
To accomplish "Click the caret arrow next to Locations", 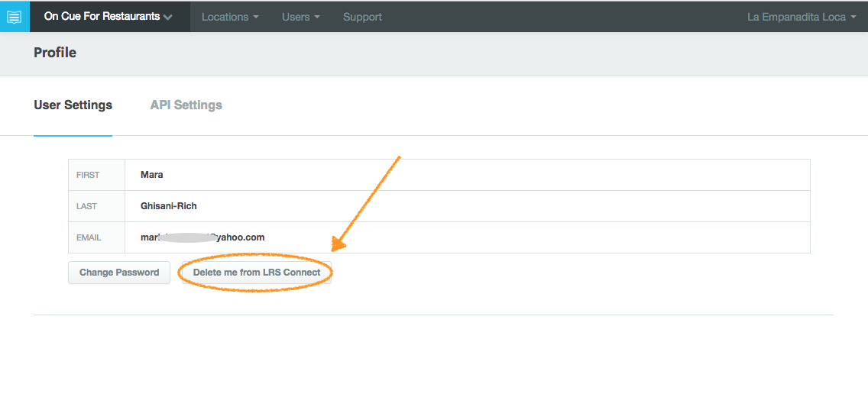I will (255, 17).
